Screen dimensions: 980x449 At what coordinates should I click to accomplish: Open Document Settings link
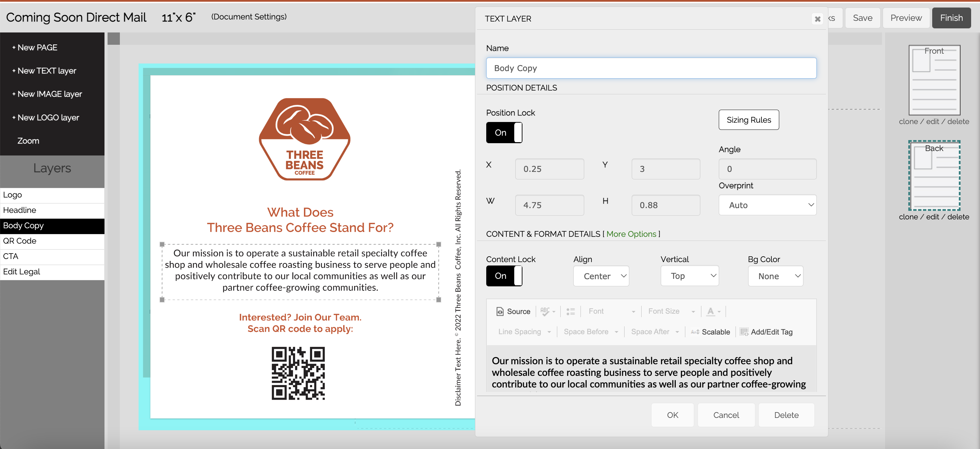(x=249, y=16)
